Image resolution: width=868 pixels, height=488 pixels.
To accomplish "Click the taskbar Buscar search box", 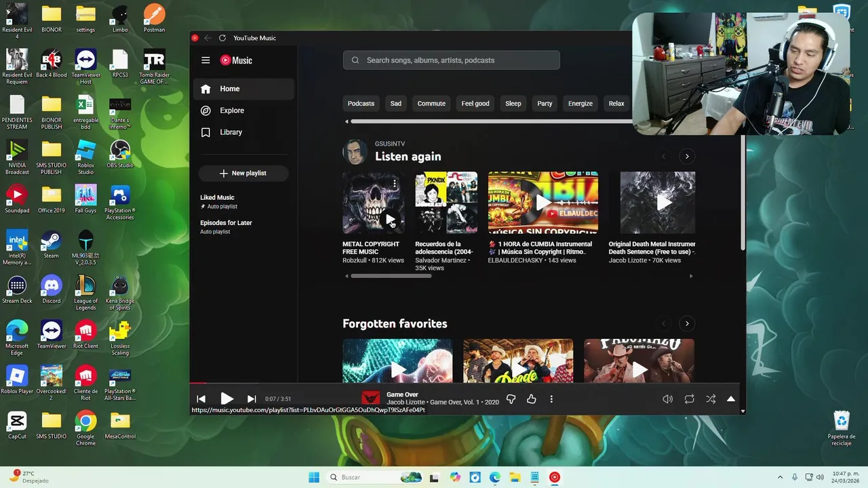I will coord(375,477).
